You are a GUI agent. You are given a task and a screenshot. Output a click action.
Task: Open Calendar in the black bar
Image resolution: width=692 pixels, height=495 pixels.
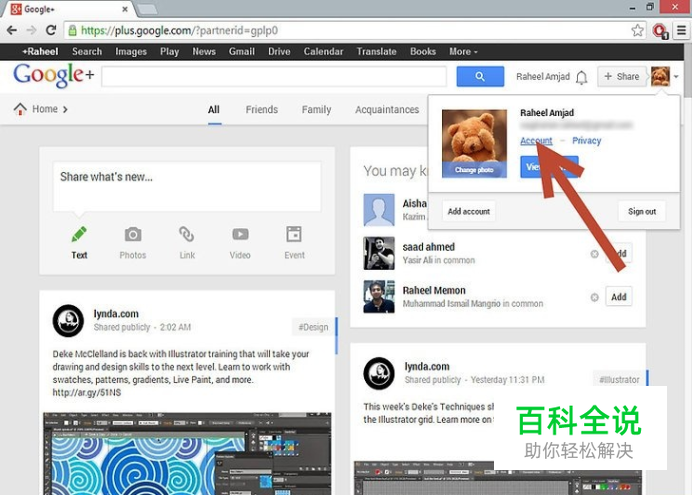[323, 52]
